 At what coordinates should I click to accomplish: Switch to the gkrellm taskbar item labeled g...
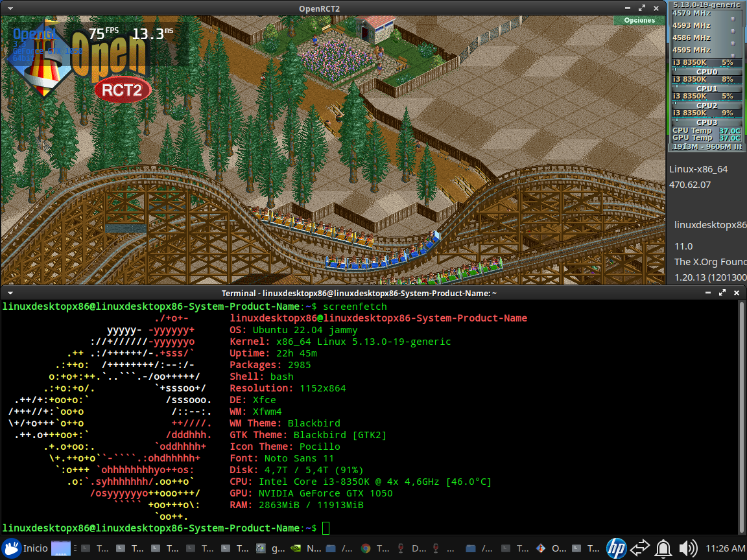click(270, 548)
